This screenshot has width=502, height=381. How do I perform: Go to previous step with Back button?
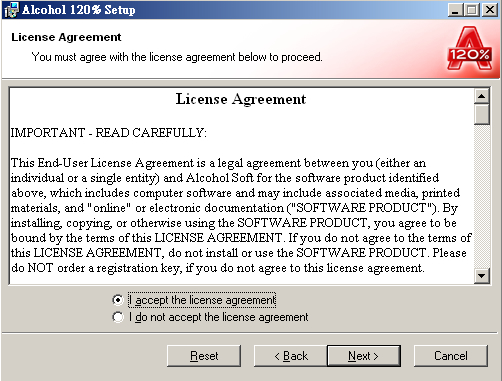(291, 356)
